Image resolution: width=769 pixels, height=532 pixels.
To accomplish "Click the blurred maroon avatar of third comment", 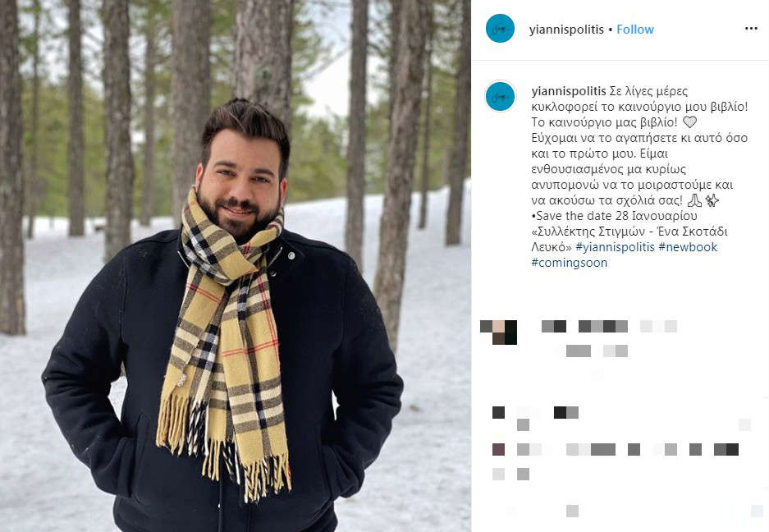I will coord(498,449).
